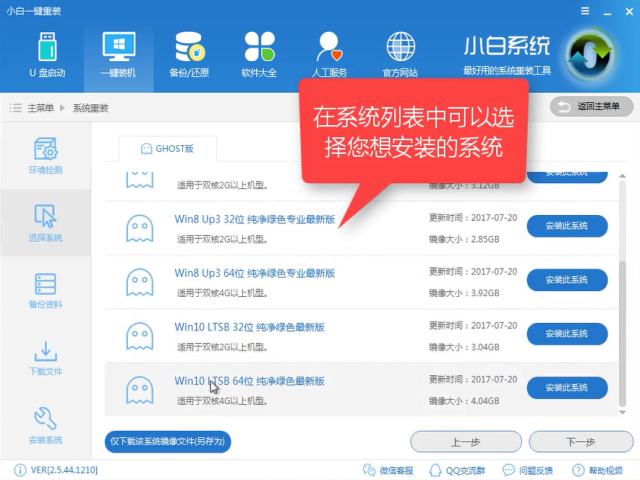Viewport: 640px width, 480px height.
Task: Go to 下一步 next step
Action: [x=581, y=441]
